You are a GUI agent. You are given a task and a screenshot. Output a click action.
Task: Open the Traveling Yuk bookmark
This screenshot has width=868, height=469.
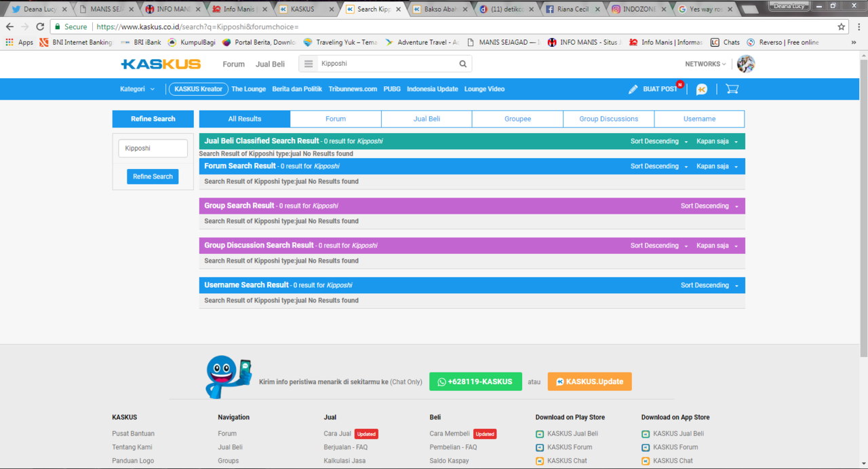(x=340, y=42)
